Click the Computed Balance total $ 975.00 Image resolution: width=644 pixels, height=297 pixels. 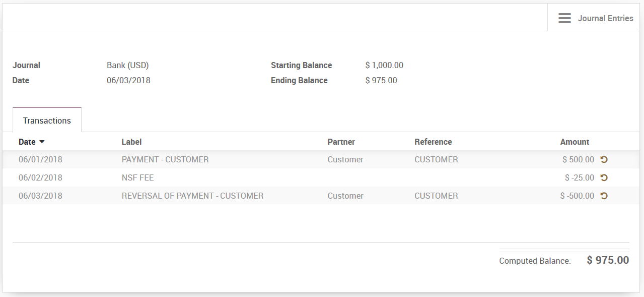[608, 260]
